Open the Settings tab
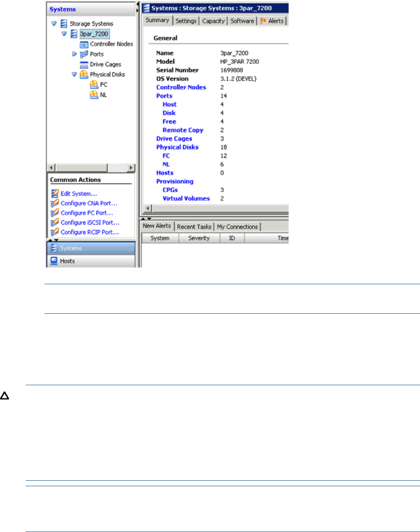This screenshot has width=420, height=532. tap(186, 21)
